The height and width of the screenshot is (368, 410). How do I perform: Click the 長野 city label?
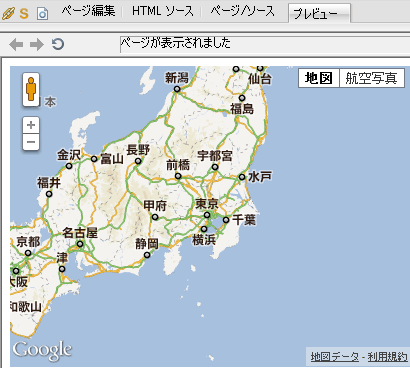[138, 150]
